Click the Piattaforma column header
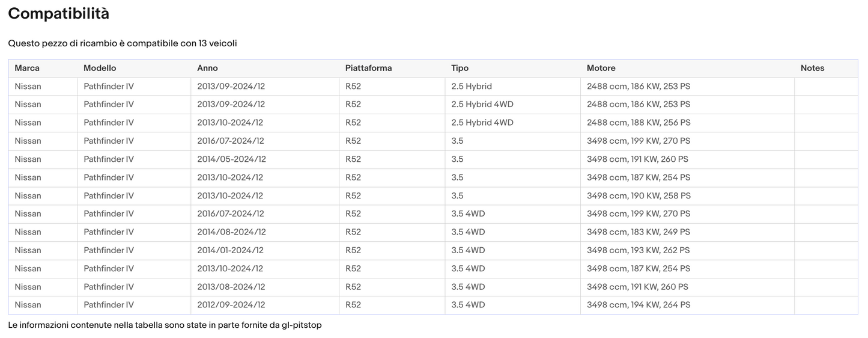Viewport: 868px width, 338px height. pyautogui.click(x=368, y=68)
